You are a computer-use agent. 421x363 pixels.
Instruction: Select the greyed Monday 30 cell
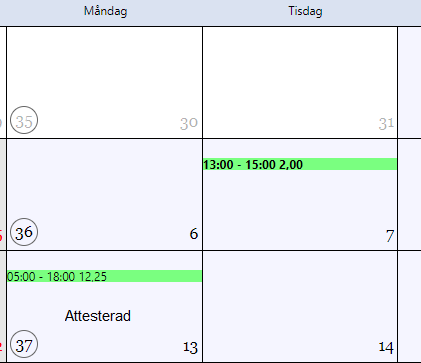tap(104, 82)
